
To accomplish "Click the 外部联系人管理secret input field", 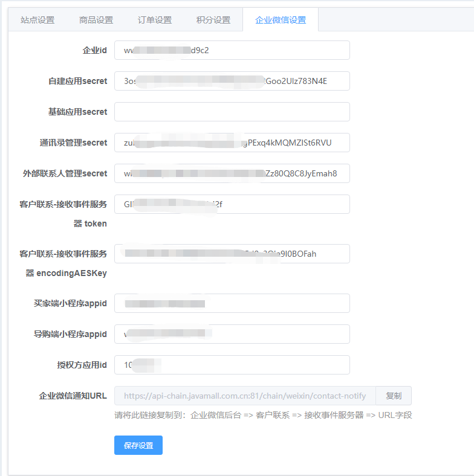I will pyautogui.click(x=232, y=173).
